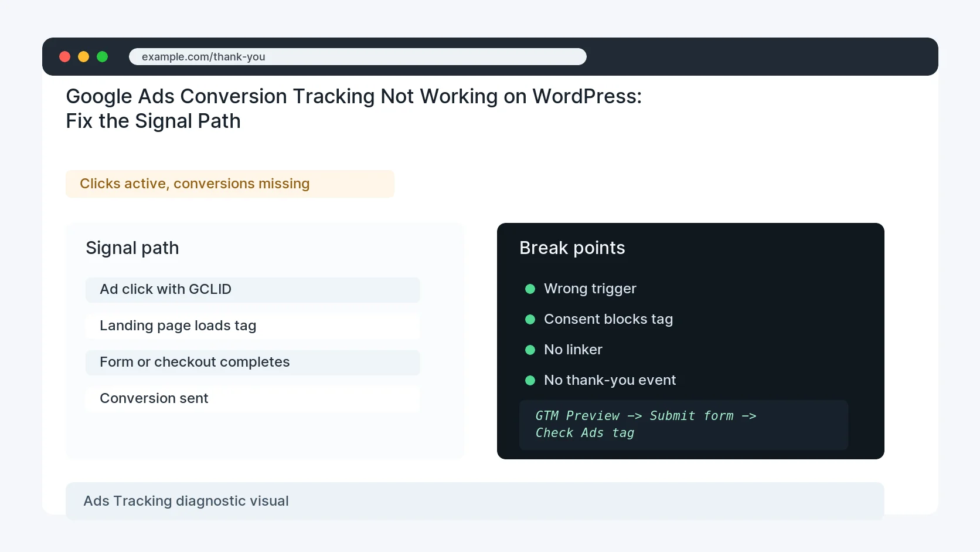Viewport: 980px width, 552px height.
Task: Click the 'Break points' heading
Action: (572, 248)
